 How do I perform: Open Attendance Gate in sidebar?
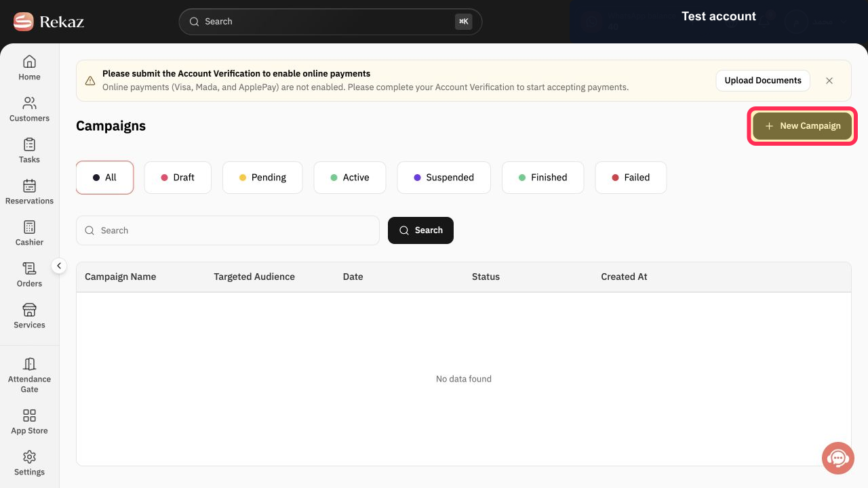tap(29, 375)
